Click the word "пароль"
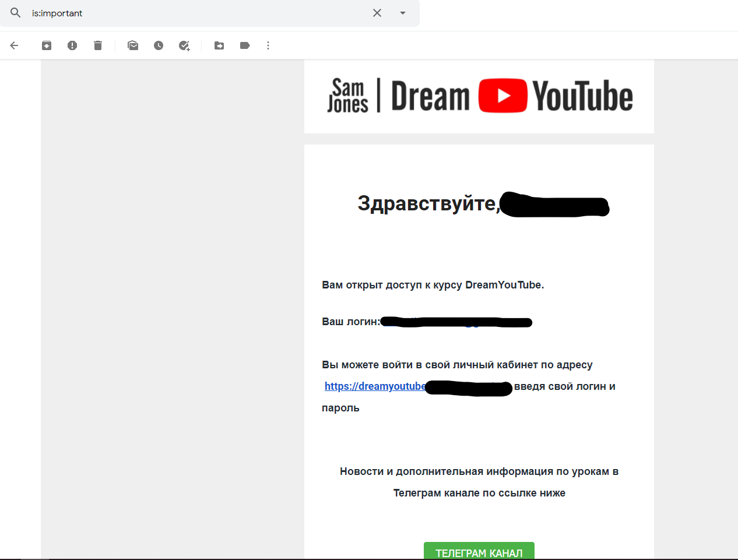Image resolution: width=738 pixels, height=560 pixels. pyautogui.click(x=340, y=408)
